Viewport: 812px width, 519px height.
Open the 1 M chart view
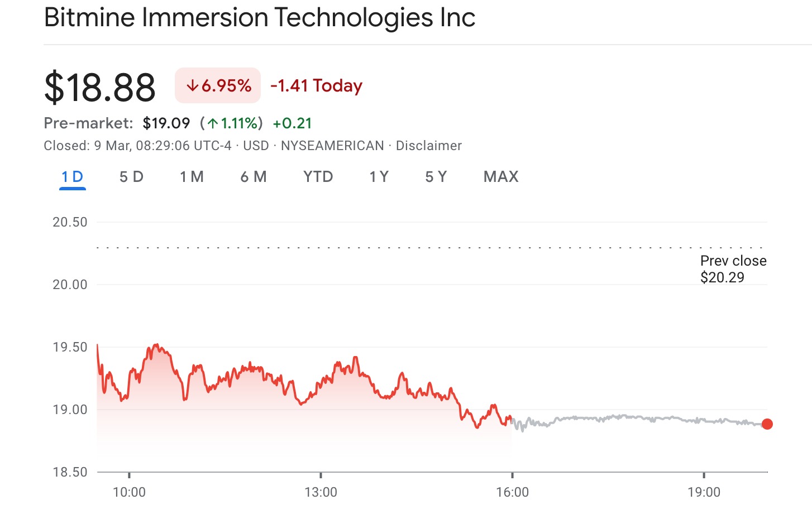192,177
